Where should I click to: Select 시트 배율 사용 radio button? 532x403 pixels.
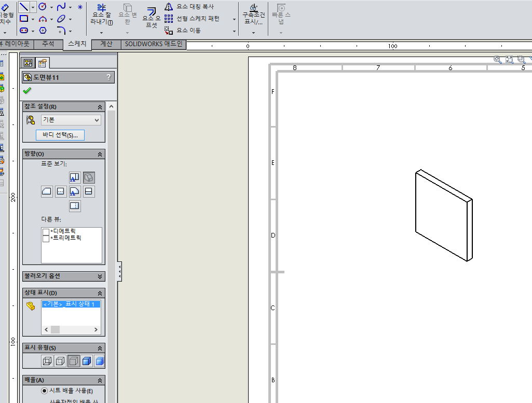[44, 391]
